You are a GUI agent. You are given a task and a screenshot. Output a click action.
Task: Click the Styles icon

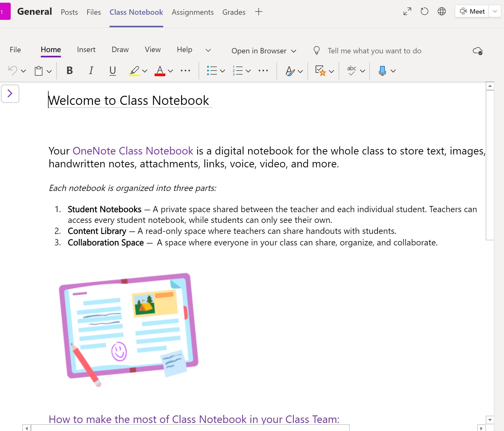290,71
